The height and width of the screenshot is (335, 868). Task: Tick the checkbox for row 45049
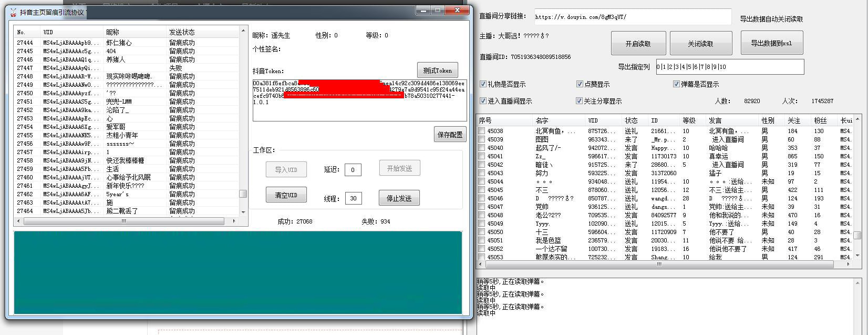pos(482,224)
